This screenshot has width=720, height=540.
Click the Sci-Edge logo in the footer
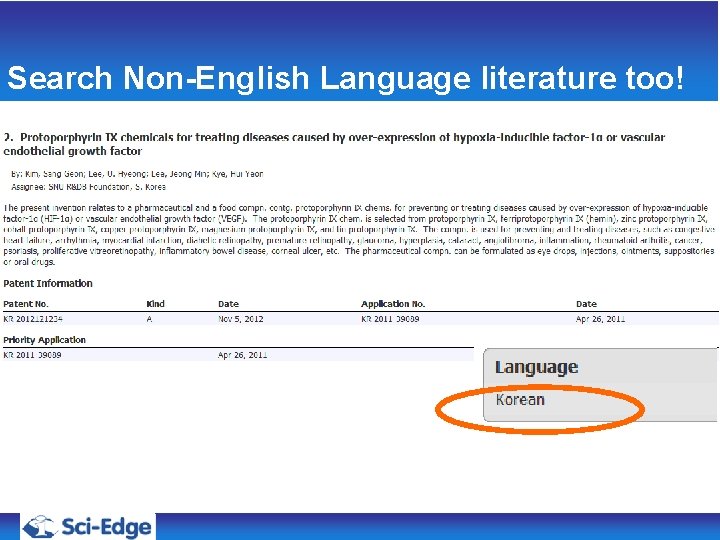click(x=88, y=526)
